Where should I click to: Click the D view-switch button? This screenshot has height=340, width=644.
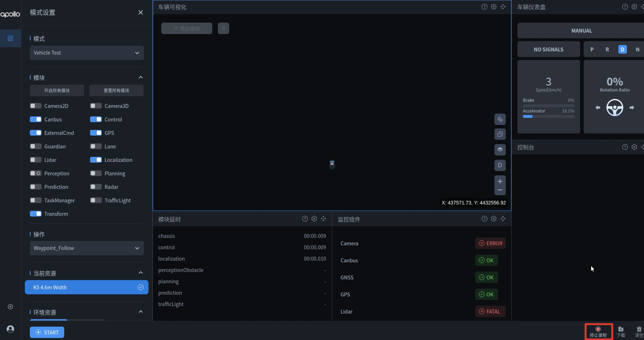(500, 165)
